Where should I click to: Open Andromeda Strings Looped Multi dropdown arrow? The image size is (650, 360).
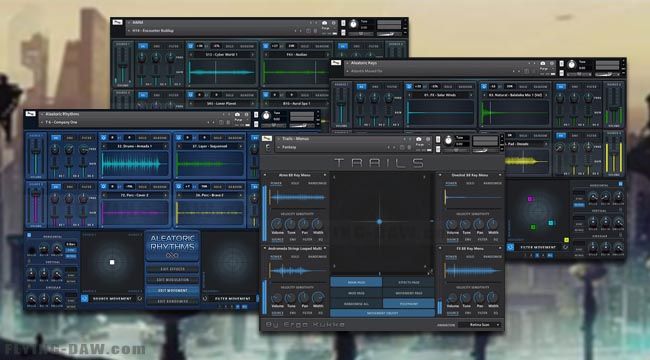pos(325,249)
